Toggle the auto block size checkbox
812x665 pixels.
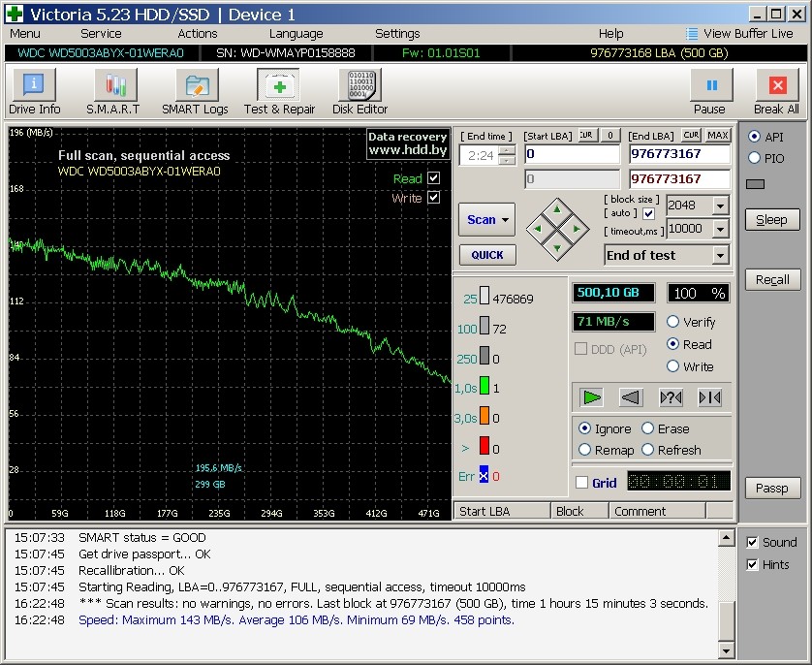point(648,213)
